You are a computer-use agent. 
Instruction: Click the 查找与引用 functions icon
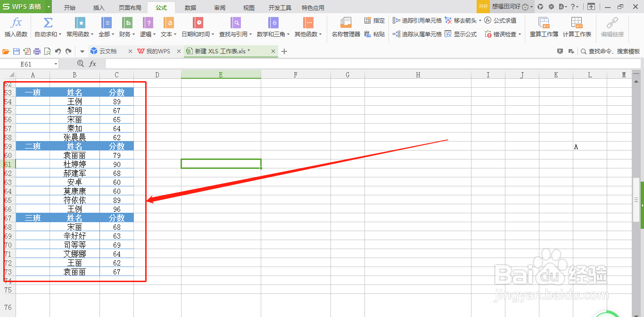tap(236, 23)
